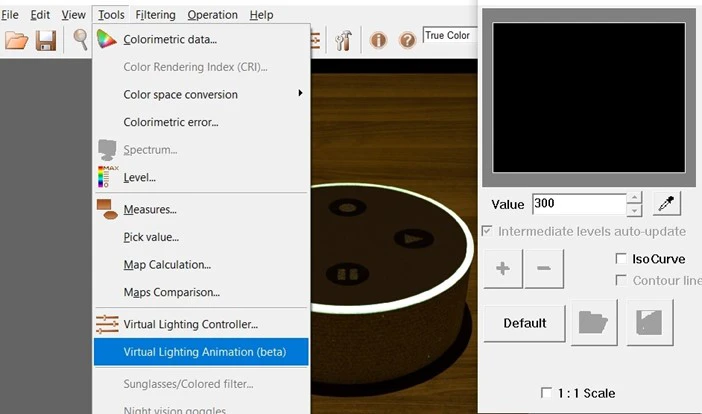Click the Measures shapes icon
Screen dimensions: 702x414
107,209
